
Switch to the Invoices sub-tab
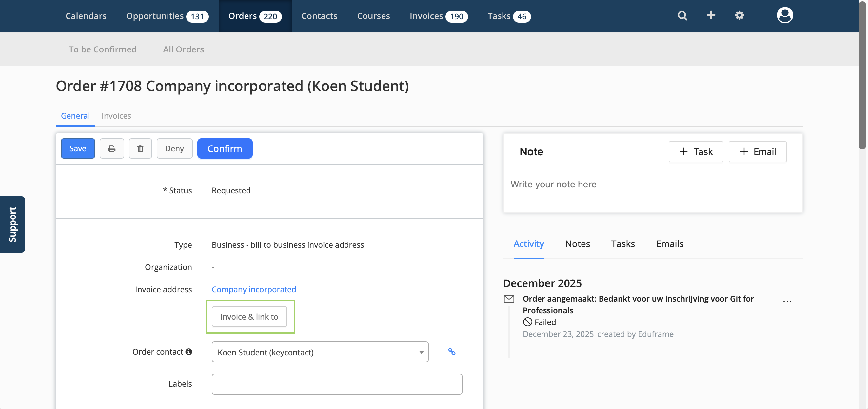pos(116,116)
